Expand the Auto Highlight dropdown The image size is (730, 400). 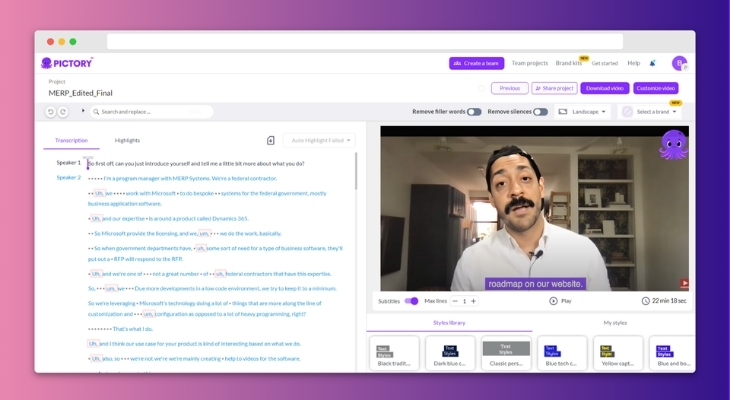point(319,141)
